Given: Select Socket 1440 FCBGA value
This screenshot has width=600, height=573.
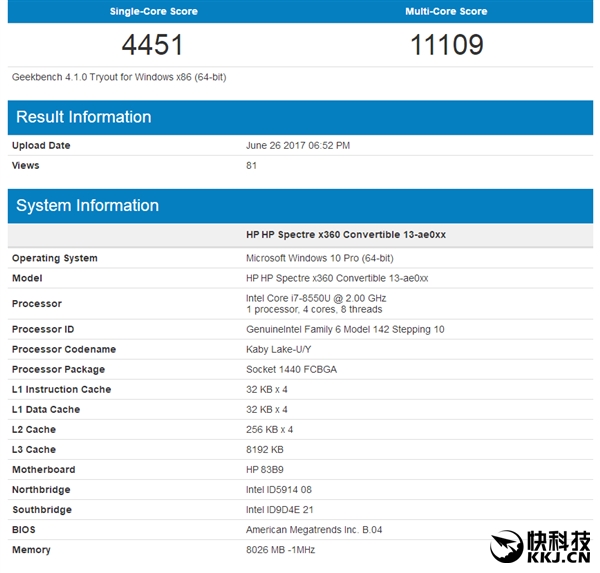Looking at the screenshot, I should point(291,369).
